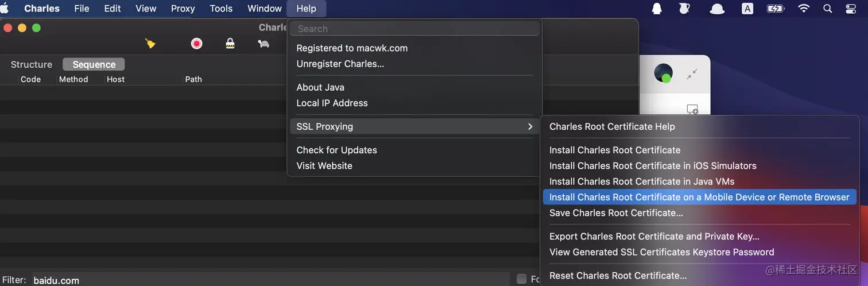
Task: Click the shrink arrows icon in background window
Action: 692,74
